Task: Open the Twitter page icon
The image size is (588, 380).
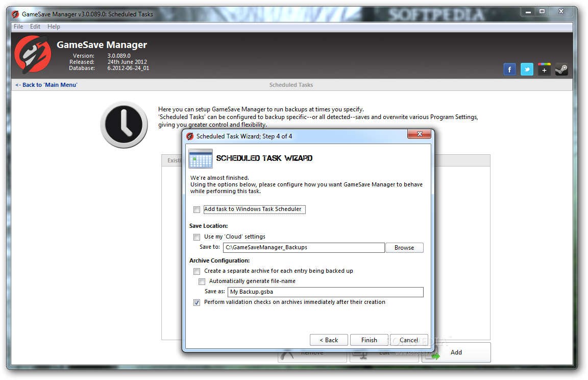Action: pyautogui.click(x=527, y=69)
